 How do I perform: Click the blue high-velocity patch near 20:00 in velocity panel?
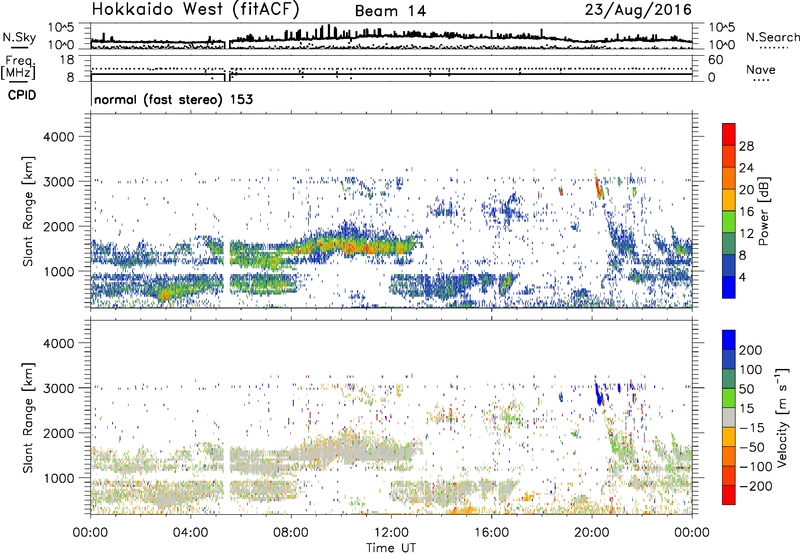click(x=598, y=394)
